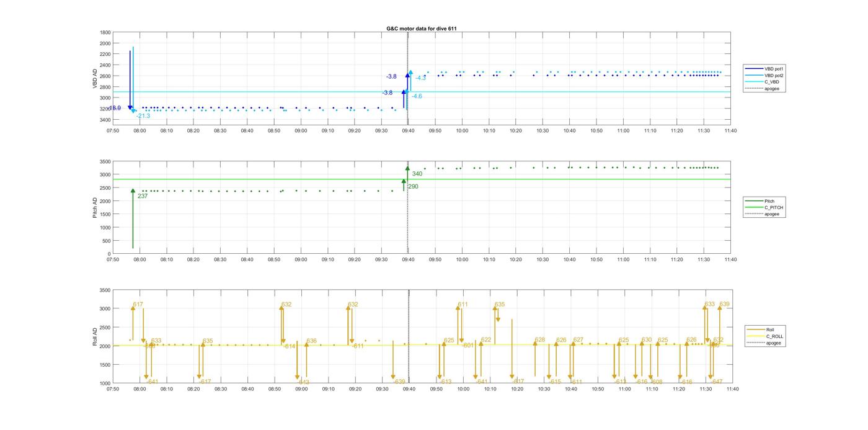This screenshot has height=430, width=868.
Task: Click the 'Pitch AD' y-axis label
Action: (x=95, y=207)
